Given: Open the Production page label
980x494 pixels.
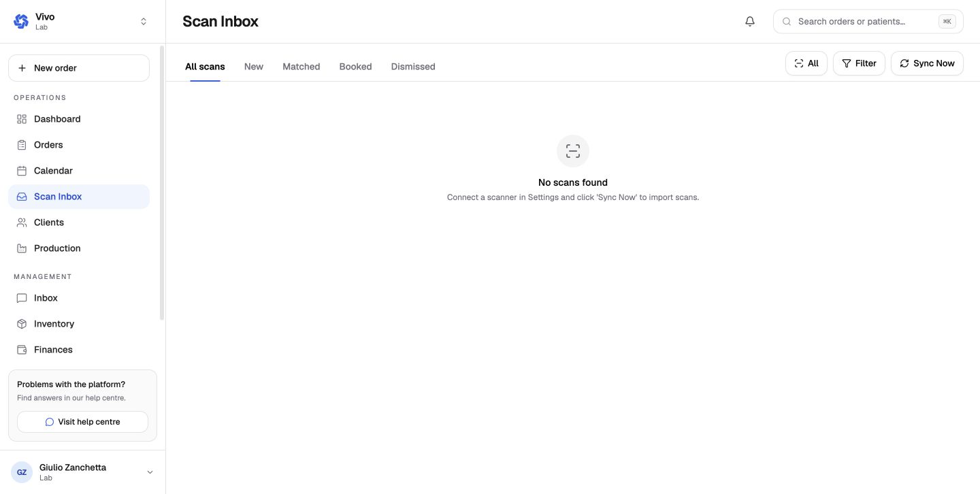Looking at the screenshot, I should click(x=57, y=248).
